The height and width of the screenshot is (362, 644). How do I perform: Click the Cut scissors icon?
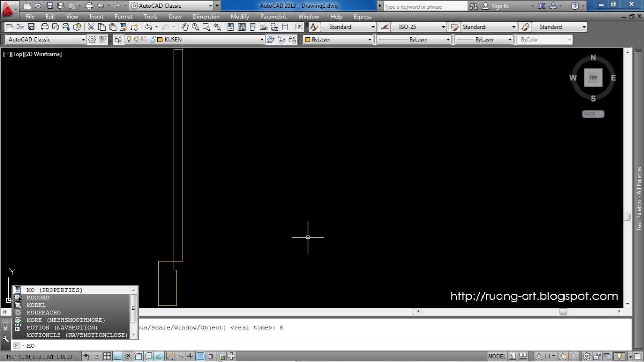click(x=91, y=27)
